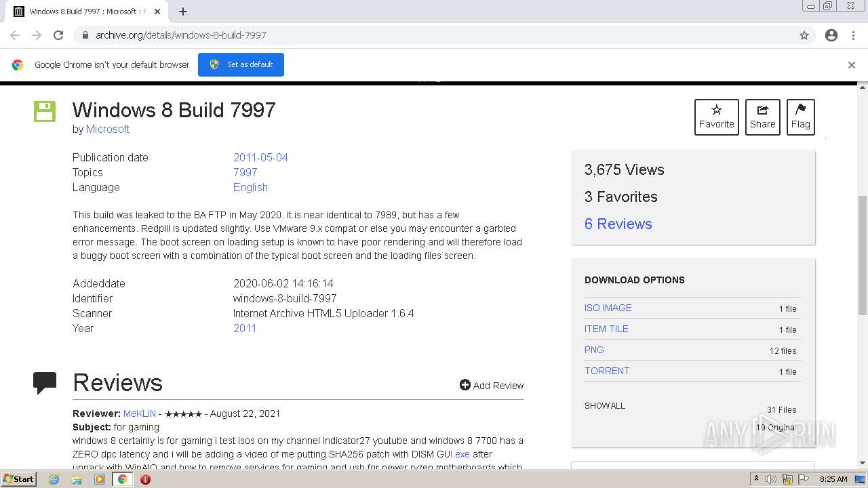This screenshot has height=488, width=868.
Task: Click the '31 Files' total count
Action: (782, 410)
